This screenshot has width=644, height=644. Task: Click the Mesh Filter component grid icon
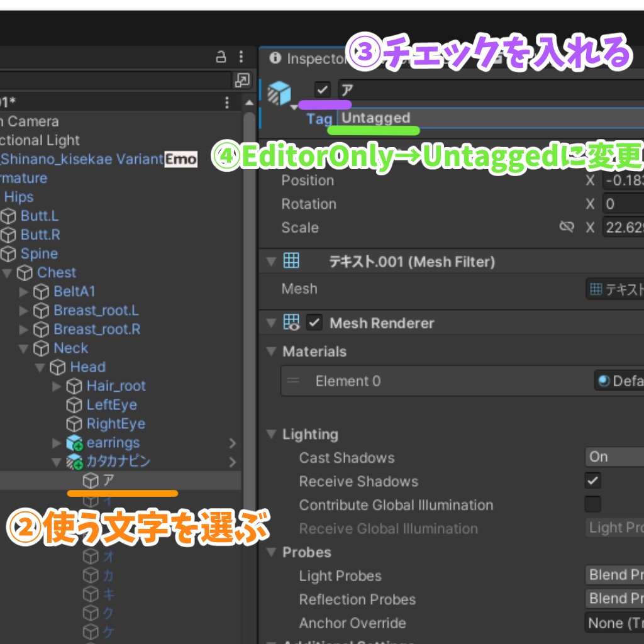tap(291, 261)
